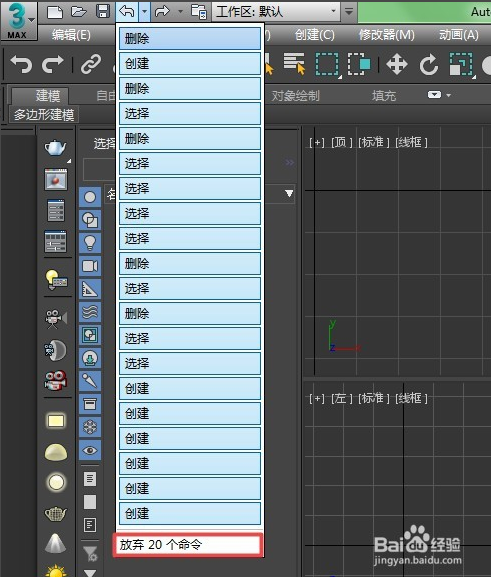Toggle the ribbon minimize button after 填充
491x577 pixels.
pos(434,95)
